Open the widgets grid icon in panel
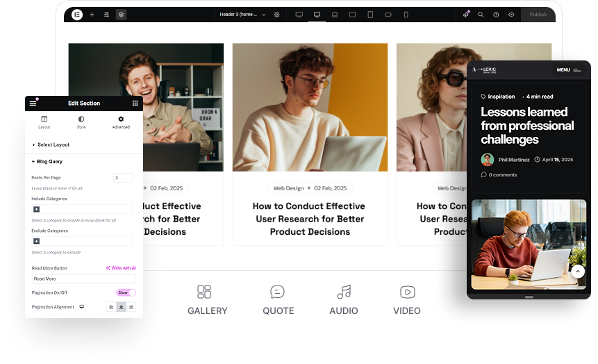 pos(135,103)
